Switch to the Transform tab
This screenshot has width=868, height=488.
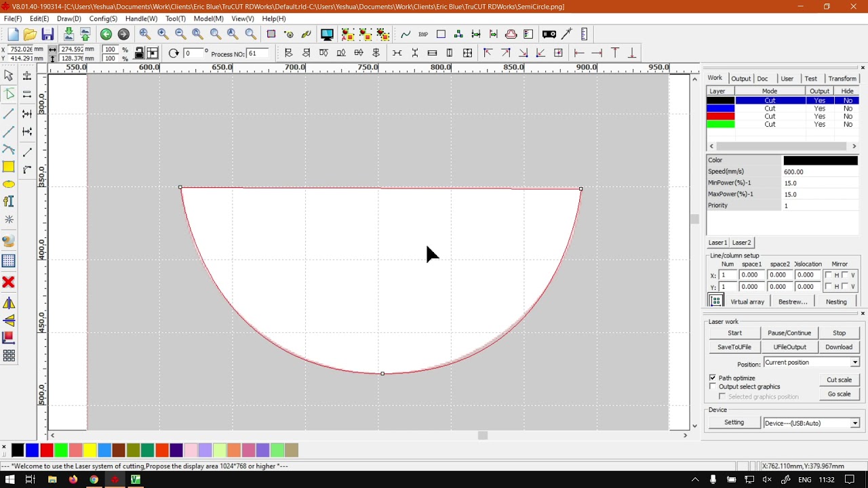(842, 79)
